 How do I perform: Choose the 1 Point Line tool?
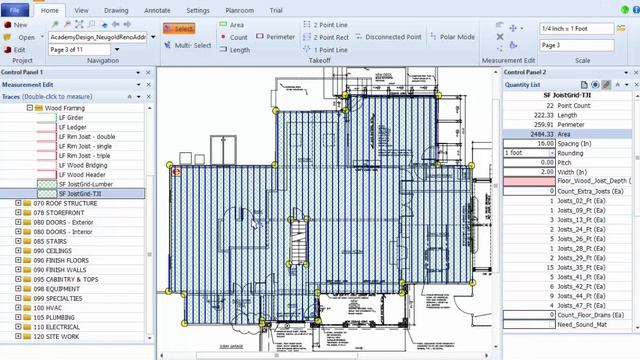point(326,50)
